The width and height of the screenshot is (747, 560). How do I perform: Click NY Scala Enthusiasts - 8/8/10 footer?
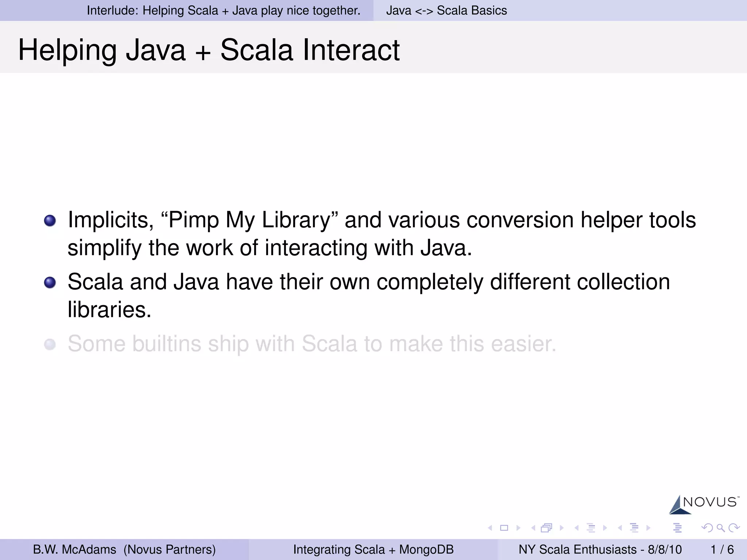(600, 549)
